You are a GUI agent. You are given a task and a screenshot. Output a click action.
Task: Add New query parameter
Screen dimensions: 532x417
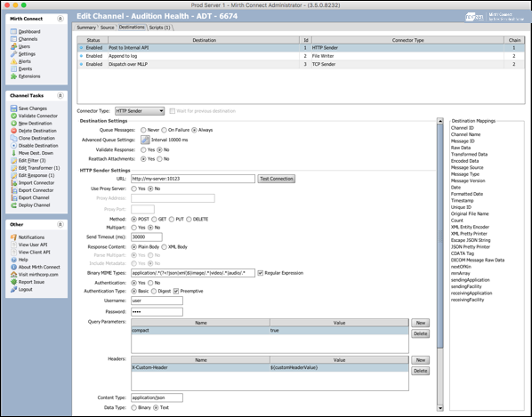421,323
